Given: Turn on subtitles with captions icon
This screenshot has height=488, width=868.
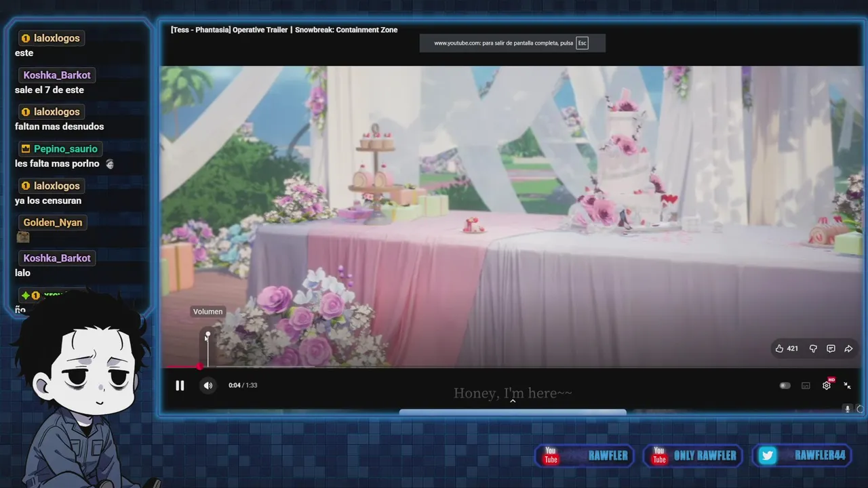Looking at the screenshot, I should coord(806,386).
